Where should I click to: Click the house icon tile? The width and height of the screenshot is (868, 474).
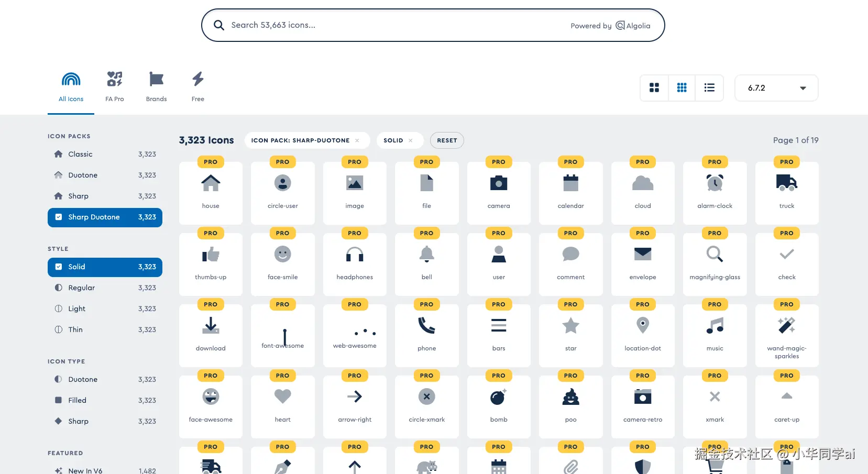(211, 192)
